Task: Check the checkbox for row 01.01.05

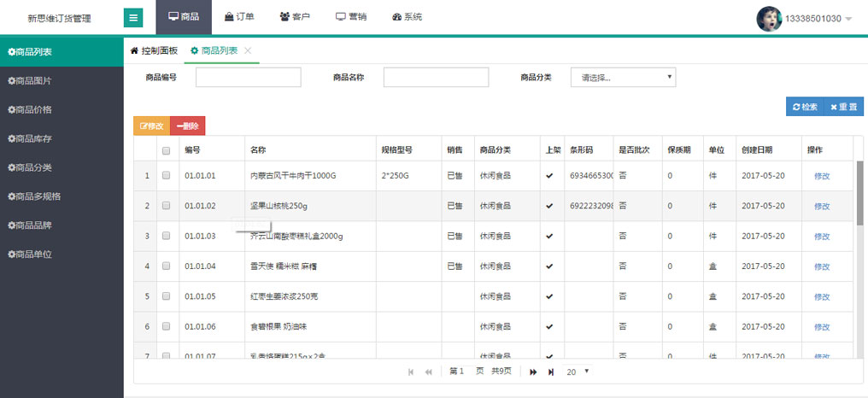Action: coord(166,296)
